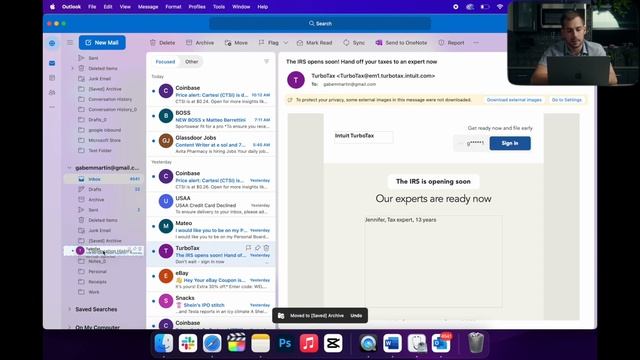Viewport: 640px width, 360px height.
Task: Click the Go to Settings link
Action: (x=567, y=100)
